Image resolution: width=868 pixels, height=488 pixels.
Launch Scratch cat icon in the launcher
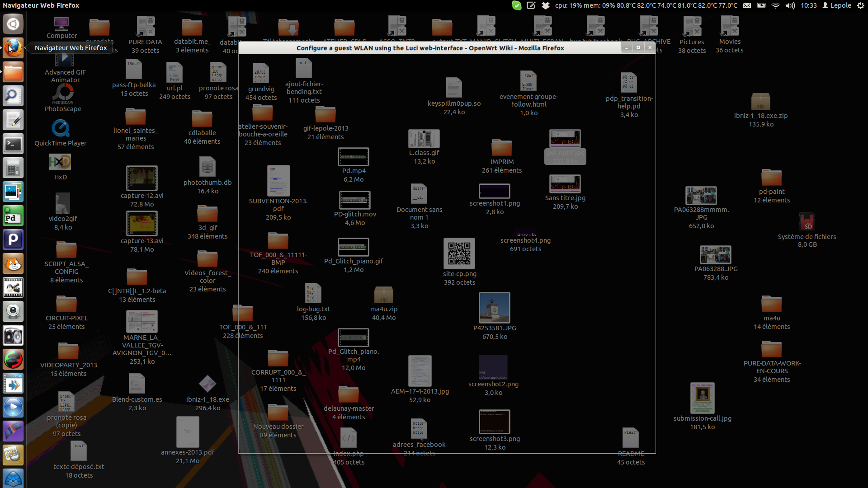point(13,264)
